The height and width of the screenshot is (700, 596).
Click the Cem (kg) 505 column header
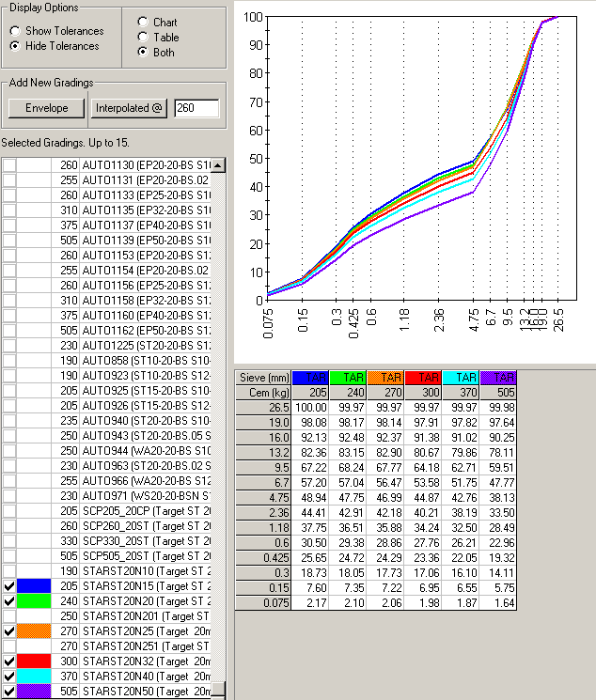coord(498,392)
